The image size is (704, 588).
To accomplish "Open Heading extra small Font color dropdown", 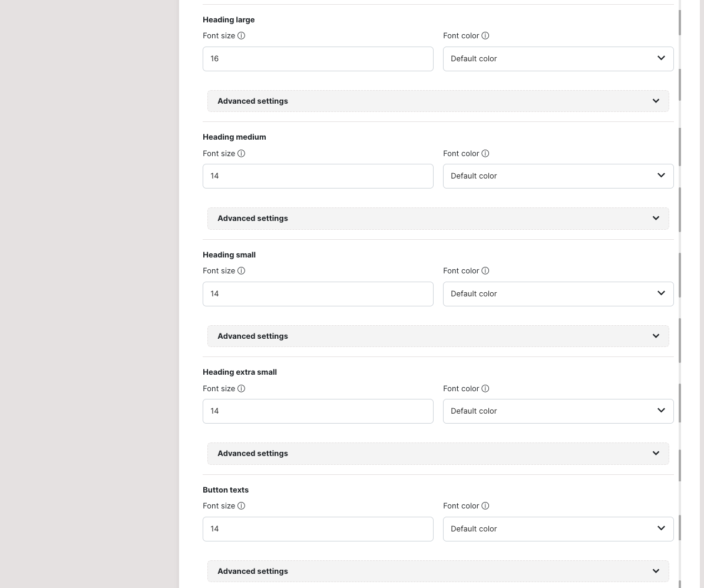I will coord(558,411).
